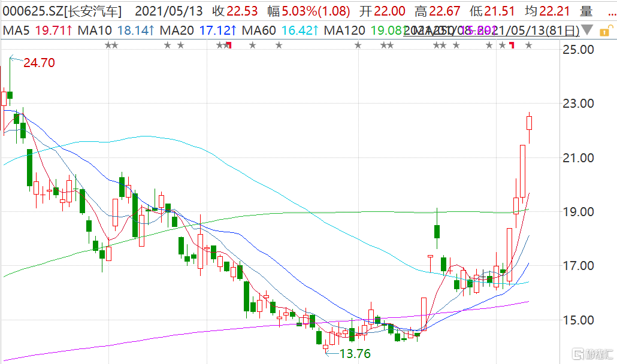Select the MA5 19.71 indicator label
617x364 pixels.
[38, 31]
